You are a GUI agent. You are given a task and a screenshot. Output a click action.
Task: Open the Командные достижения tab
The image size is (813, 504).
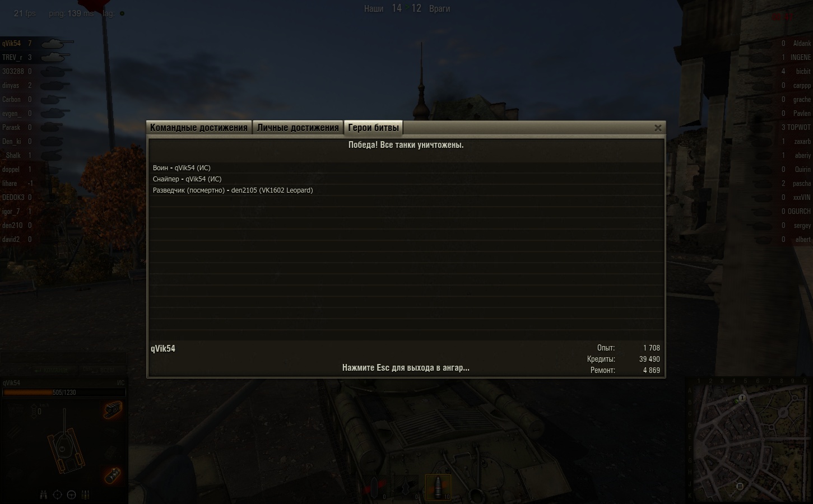[x=199, y=128]
